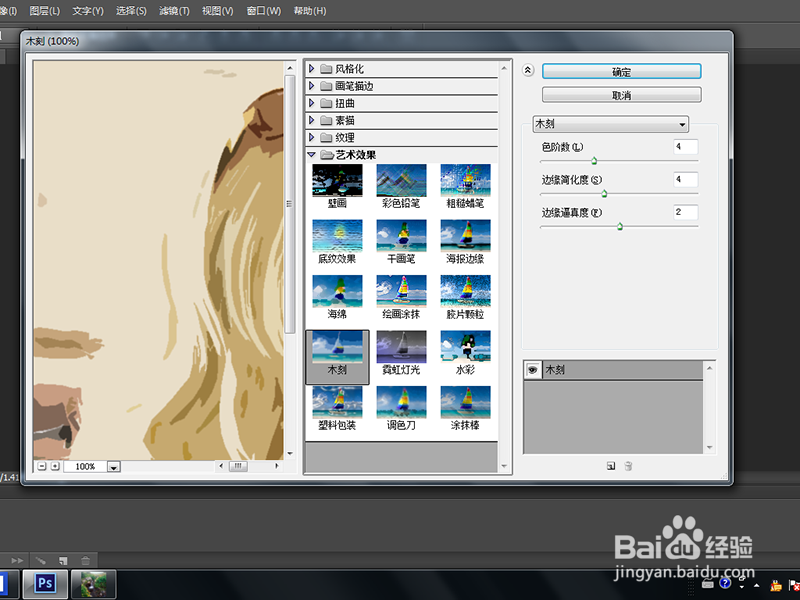Collapse the filter thumbnail panel with double-chevron
Viewport: 800px width, 600px height.
pos(528,70)
